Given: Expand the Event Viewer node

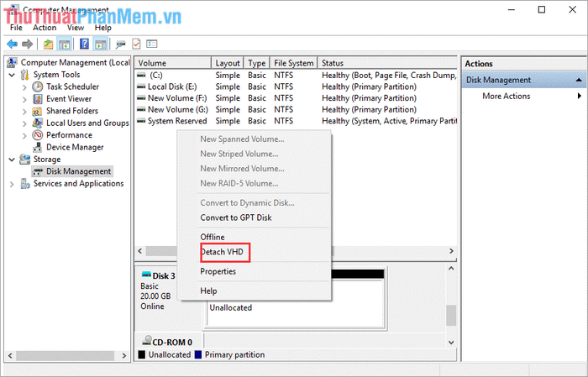Looking at the screenshot, I should [24, 99].
